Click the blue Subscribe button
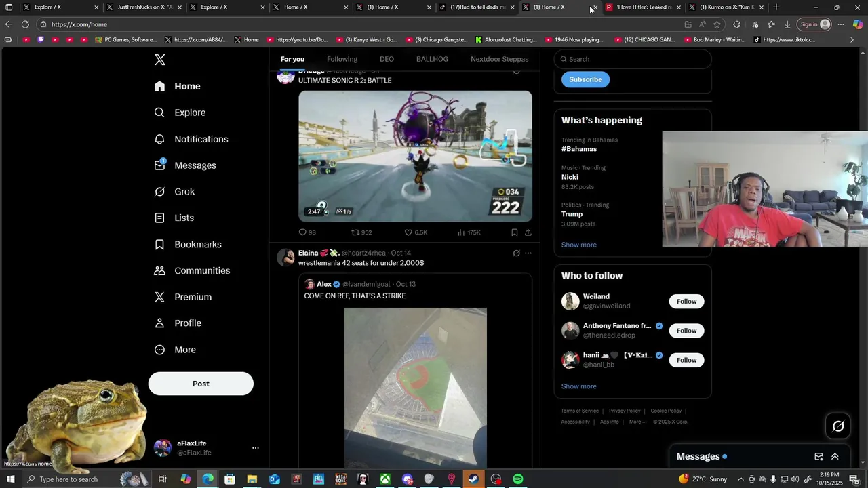 click(x=585, y=79)
